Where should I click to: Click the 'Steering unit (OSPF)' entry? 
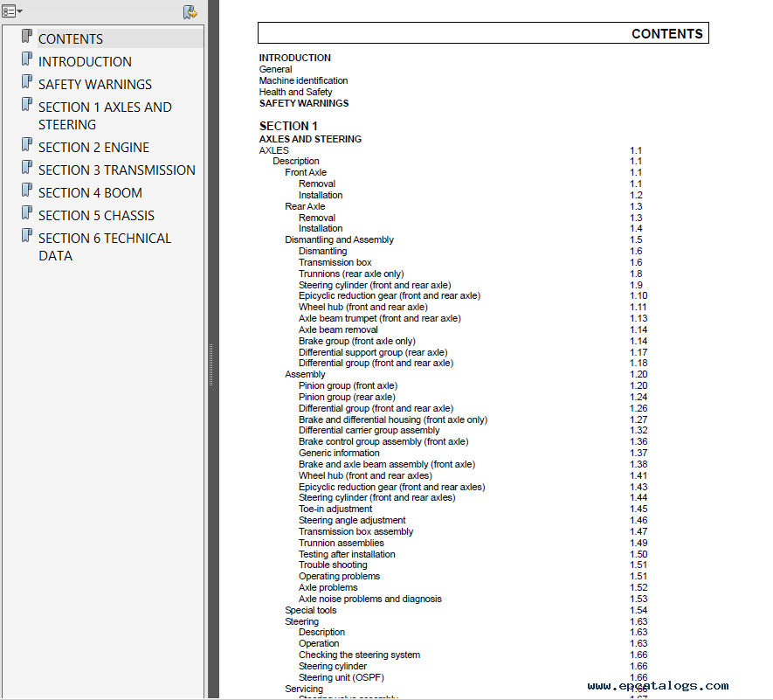point(342,678)
